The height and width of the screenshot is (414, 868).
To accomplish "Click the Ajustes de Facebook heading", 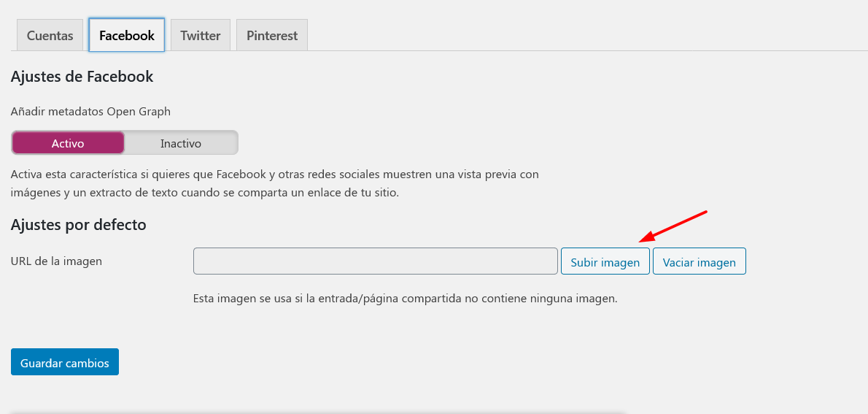I will tap(82, 77).
